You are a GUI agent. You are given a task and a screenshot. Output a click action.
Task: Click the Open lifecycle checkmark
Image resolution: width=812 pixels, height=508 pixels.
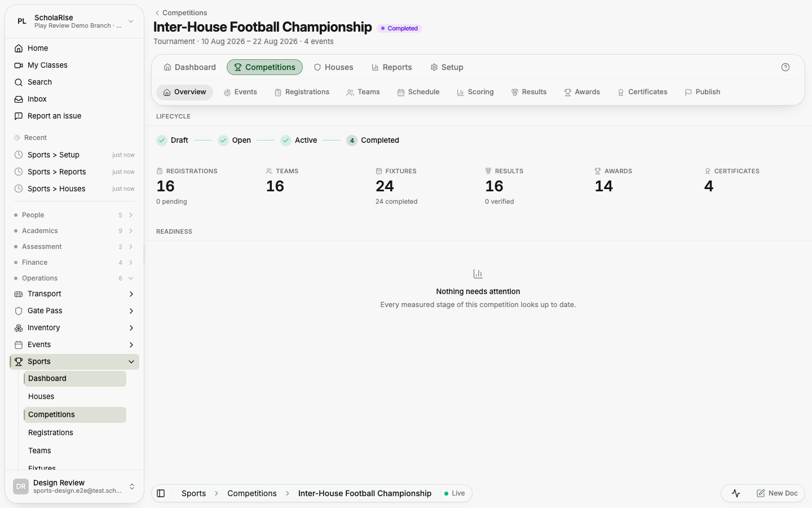point(223,141)
